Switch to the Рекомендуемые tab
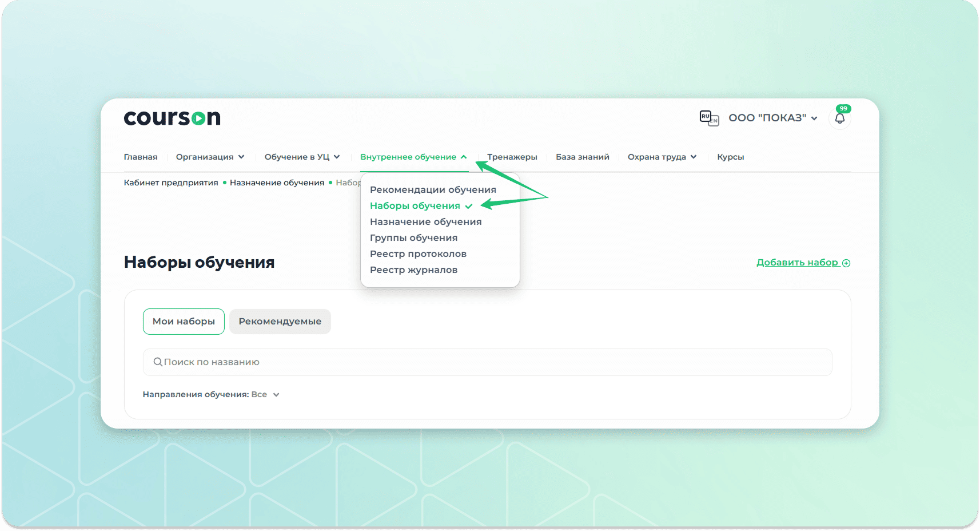Viewport: 980px width, 531px height. pyautogui.click(x=280, y=322)
